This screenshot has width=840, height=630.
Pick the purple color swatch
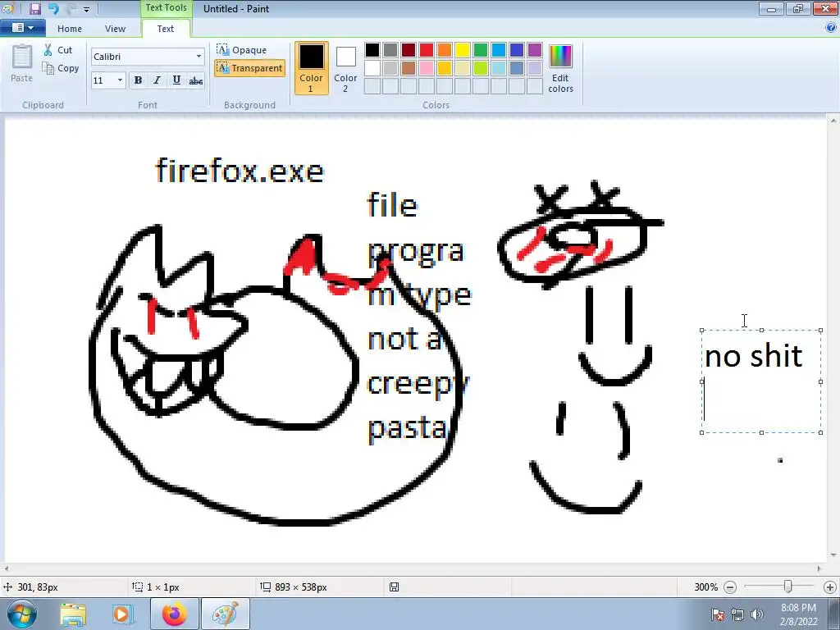click(x=535, y=50)
